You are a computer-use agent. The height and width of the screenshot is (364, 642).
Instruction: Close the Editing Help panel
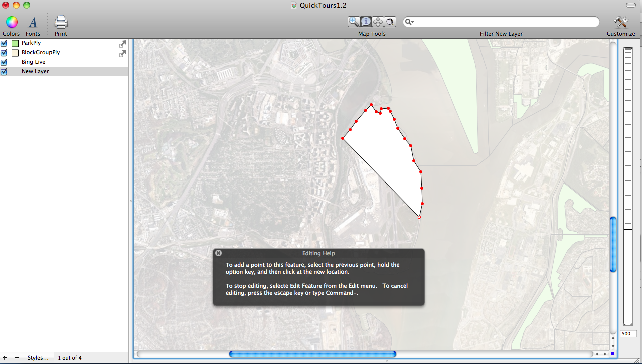coord(218,253)
